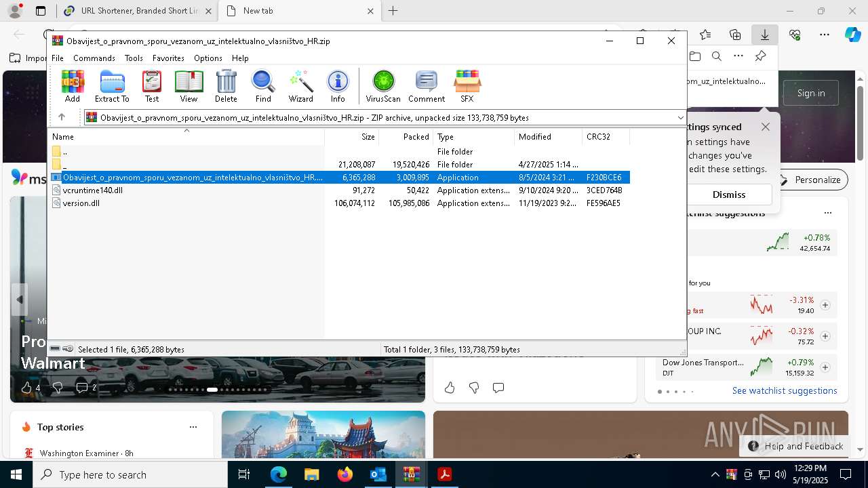Run the Test archive tool
The image size is (868, 488).
152,86
